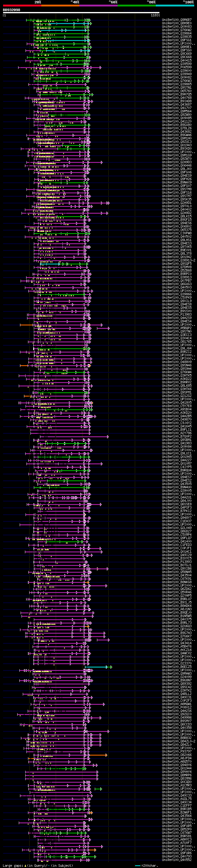Click hit label UniRef100_Q41645

pos(177,426)
